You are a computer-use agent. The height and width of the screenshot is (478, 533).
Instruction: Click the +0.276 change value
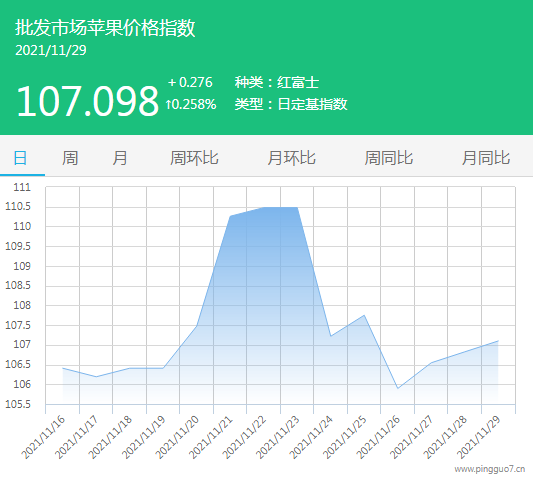[190, 82]
